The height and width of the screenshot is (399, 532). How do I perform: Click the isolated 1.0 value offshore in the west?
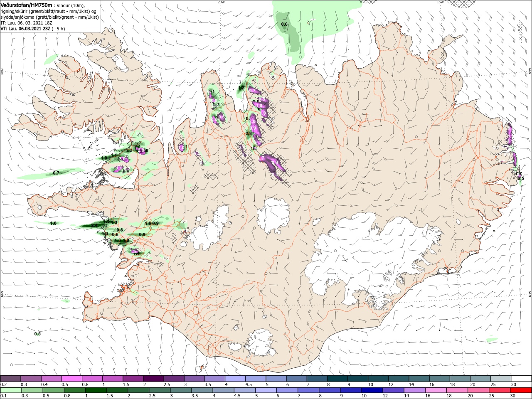coord(53,223)
